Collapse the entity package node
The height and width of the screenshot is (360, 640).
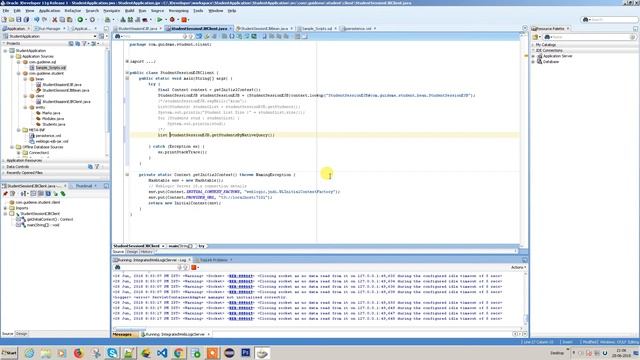coord(25,107)
